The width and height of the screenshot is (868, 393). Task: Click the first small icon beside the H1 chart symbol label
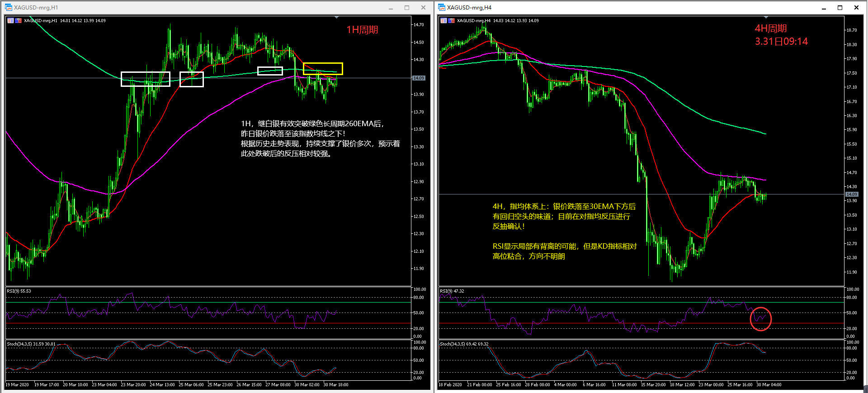pyautogui.click(x=11, y=20)
